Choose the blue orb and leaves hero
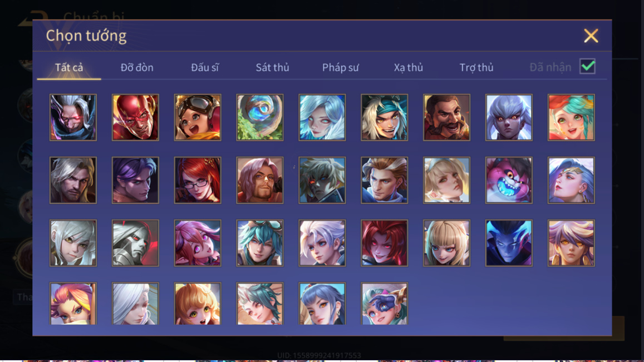This screenshot has width=644, height=362. [x=259, y=117]
